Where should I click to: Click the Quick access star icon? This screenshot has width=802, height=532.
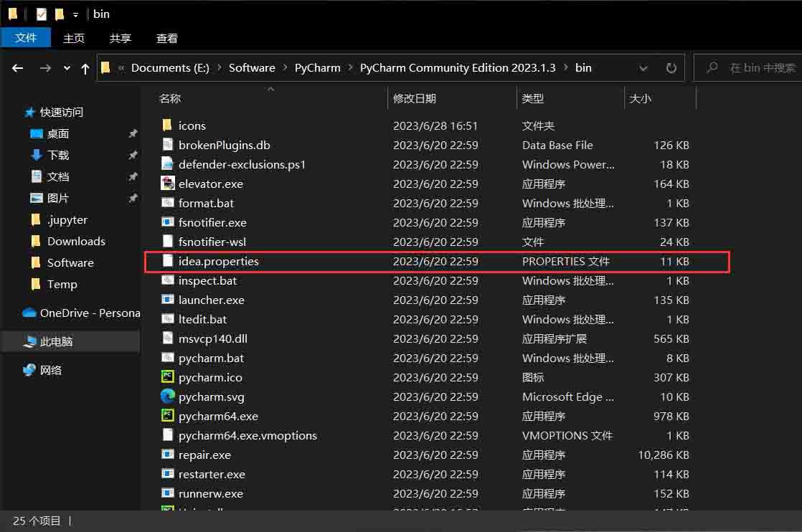(29, 113)
